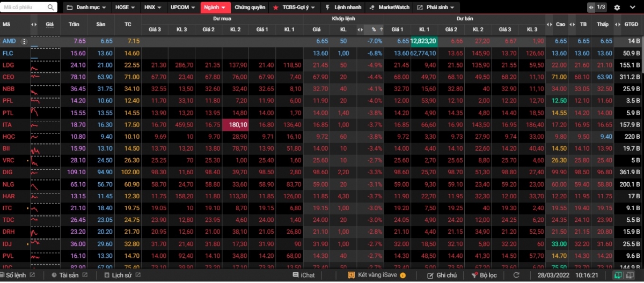Toggle the Mã column swap arrows

click(34, 25)
